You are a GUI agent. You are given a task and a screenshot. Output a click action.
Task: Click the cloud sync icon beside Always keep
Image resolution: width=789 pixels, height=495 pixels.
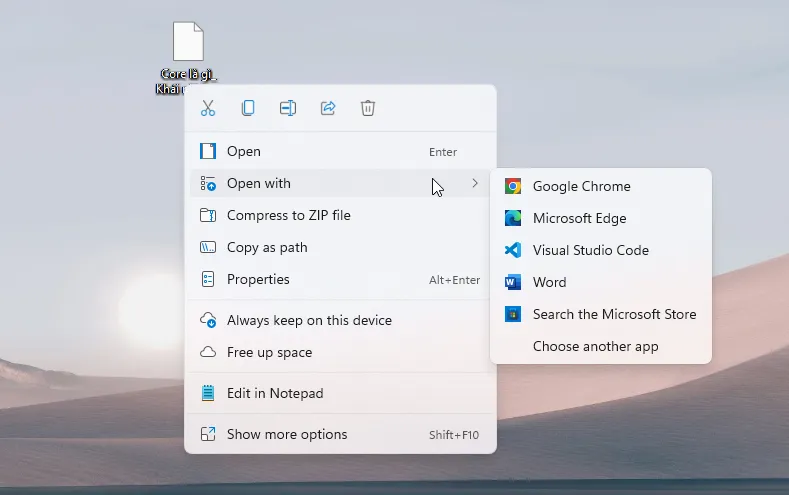pyautogui.click(x=208, y=320)
